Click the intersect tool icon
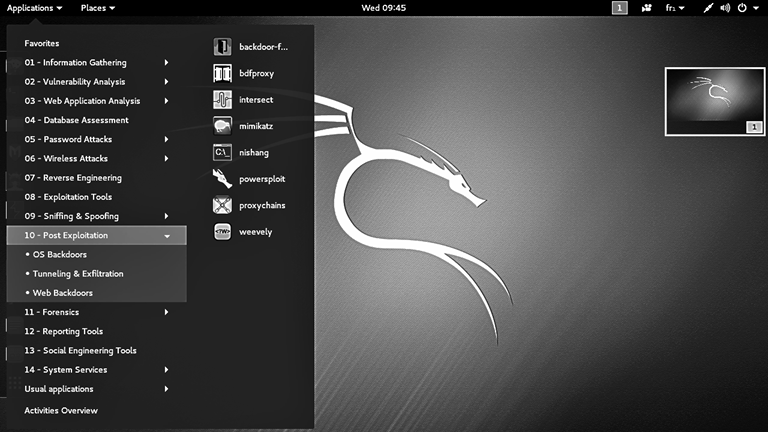This screenshot has width=769, height=433. [222, 100]
